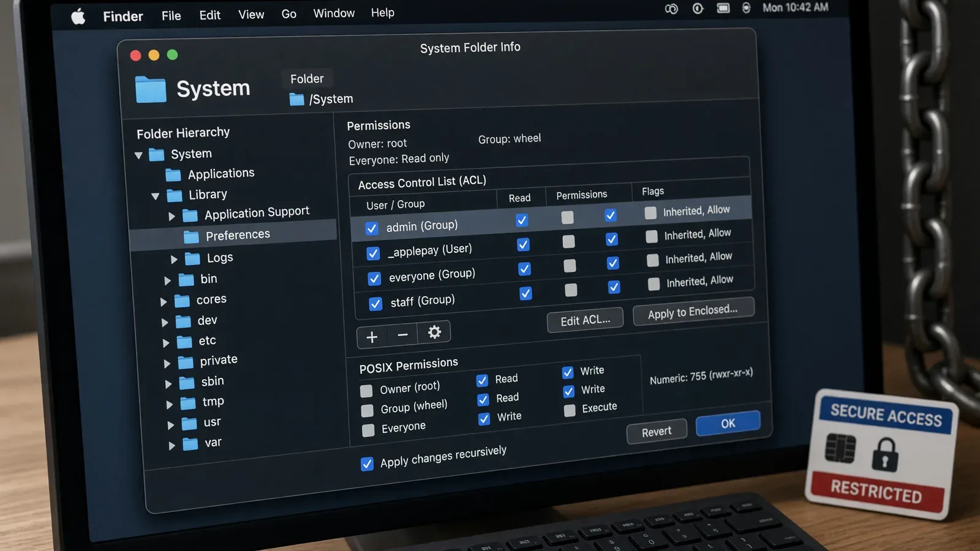Confirm with the OK button
This screenshot has width=980, height=551.
[x=728, y=423]
